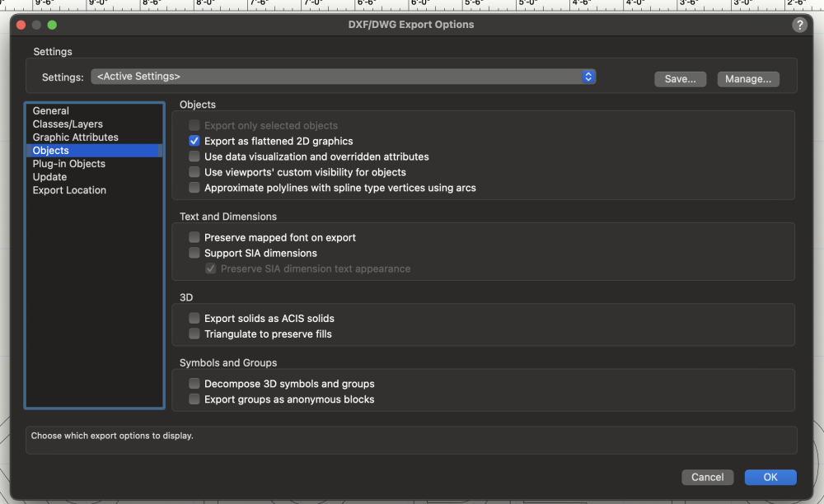Image resolution: width=824 pixels, height=504 pixels.
Task: Select General in the category list
Action: (x=51, y=111)
